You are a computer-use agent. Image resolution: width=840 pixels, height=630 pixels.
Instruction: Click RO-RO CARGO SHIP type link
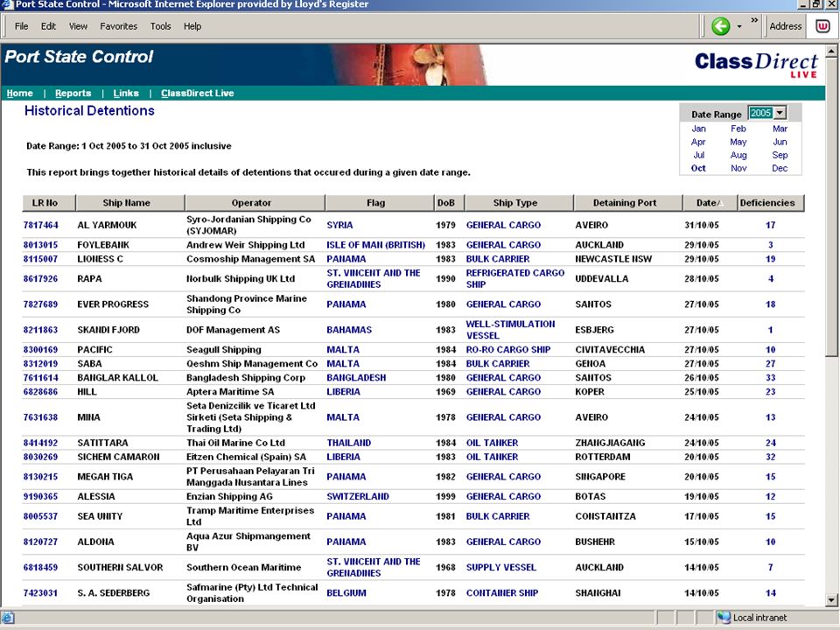pos(508,350)
